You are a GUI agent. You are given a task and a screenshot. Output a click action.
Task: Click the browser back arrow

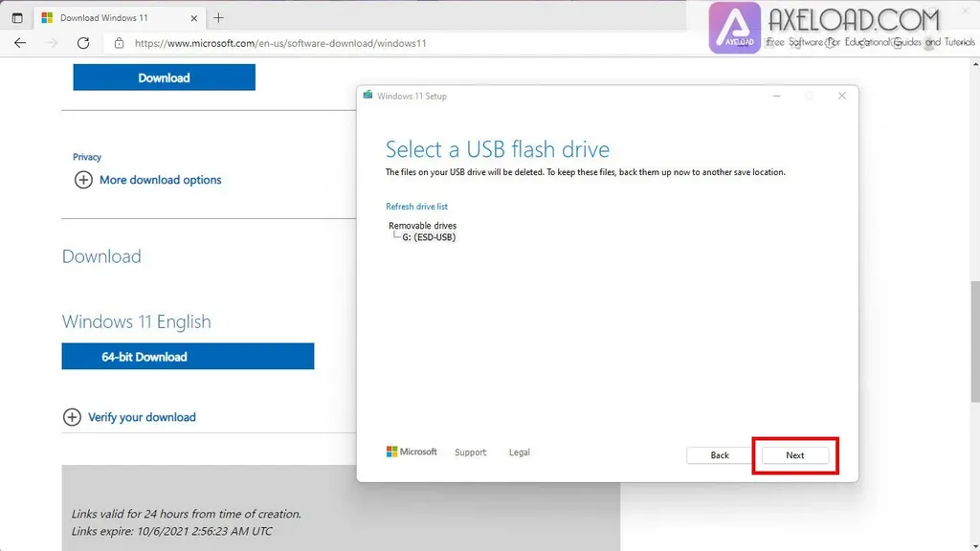tap(20, 43)
